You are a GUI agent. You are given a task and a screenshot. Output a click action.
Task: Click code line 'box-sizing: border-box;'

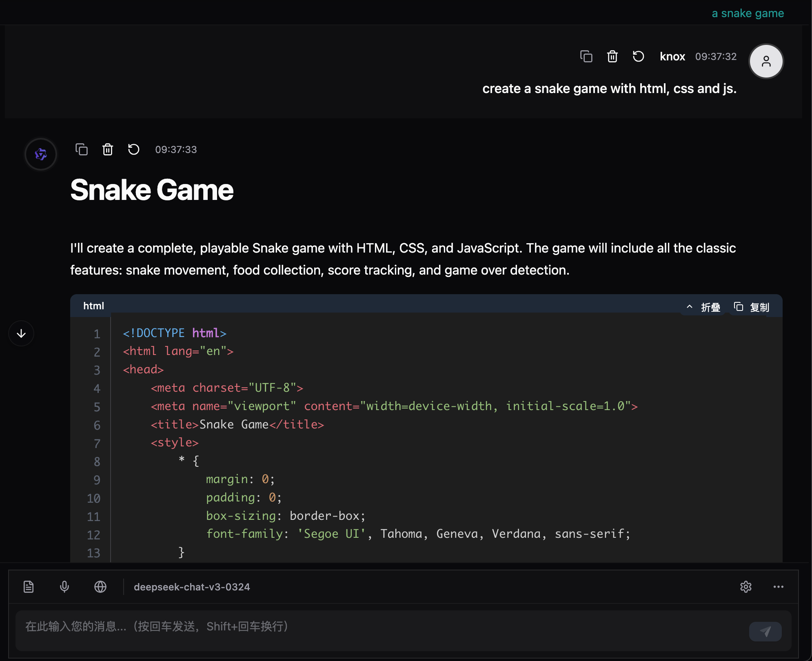click(286, 516)
